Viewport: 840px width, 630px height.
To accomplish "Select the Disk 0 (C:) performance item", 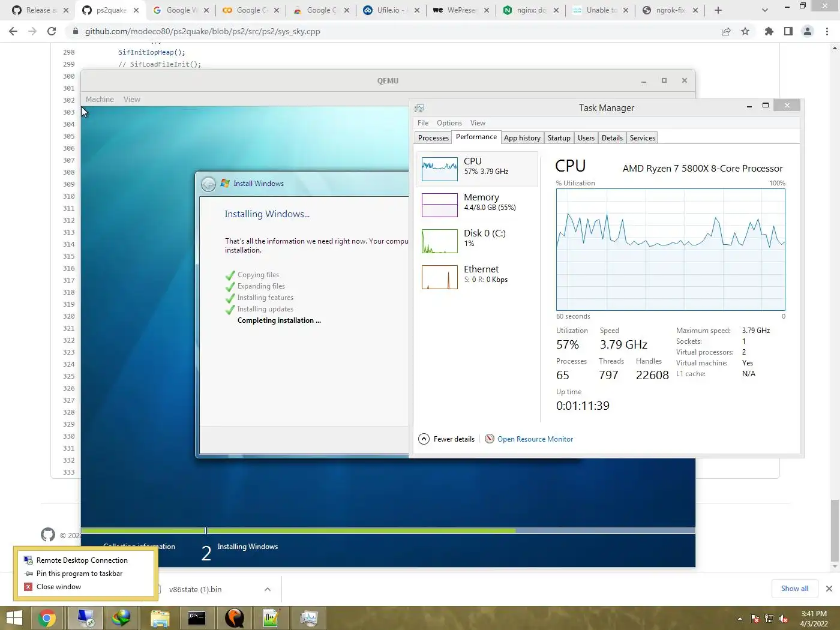I will pyautogui.click(x=477, y=241).
